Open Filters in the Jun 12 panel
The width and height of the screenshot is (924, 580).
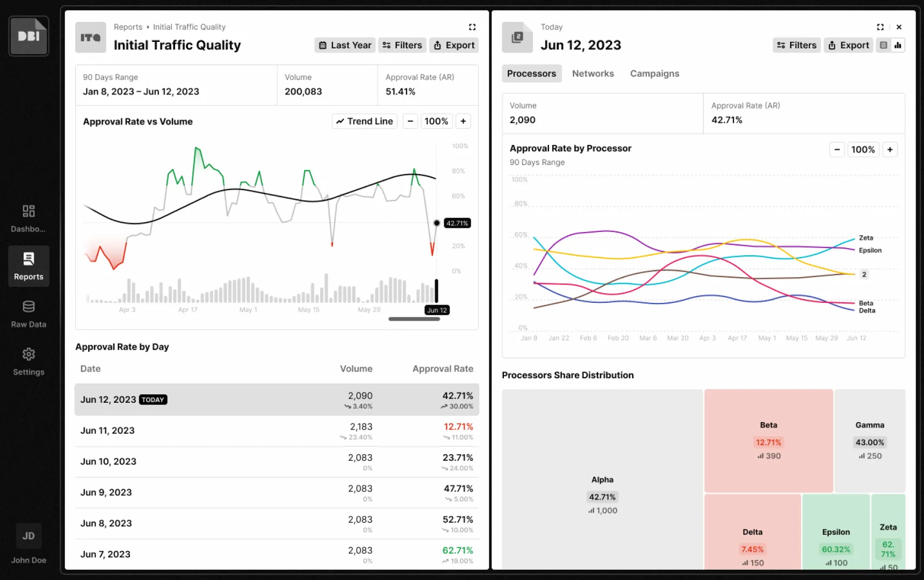(797, 46)
